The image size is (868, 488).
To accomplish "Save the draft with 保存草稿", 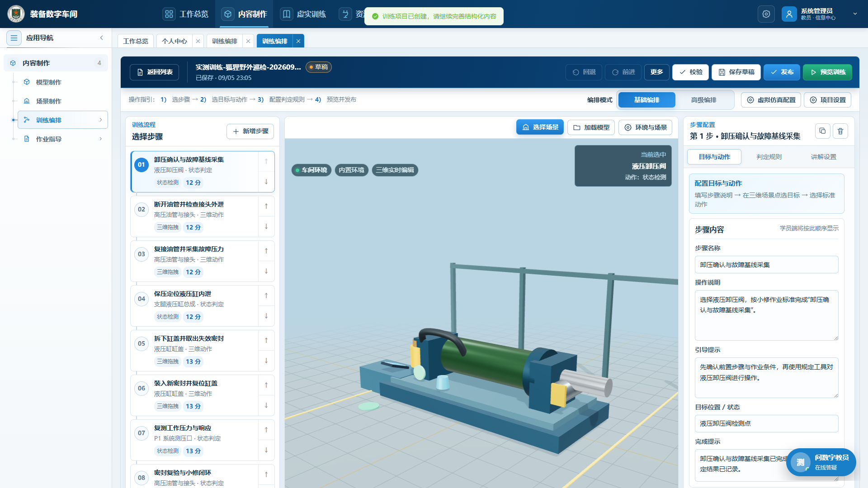I will pos(736,72).
